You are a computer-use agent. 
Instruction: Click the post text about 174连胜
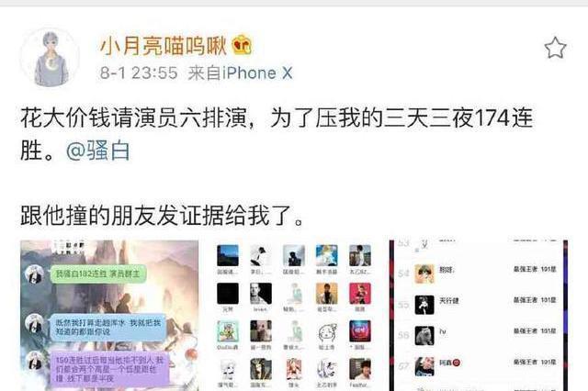tap(277, 134)
